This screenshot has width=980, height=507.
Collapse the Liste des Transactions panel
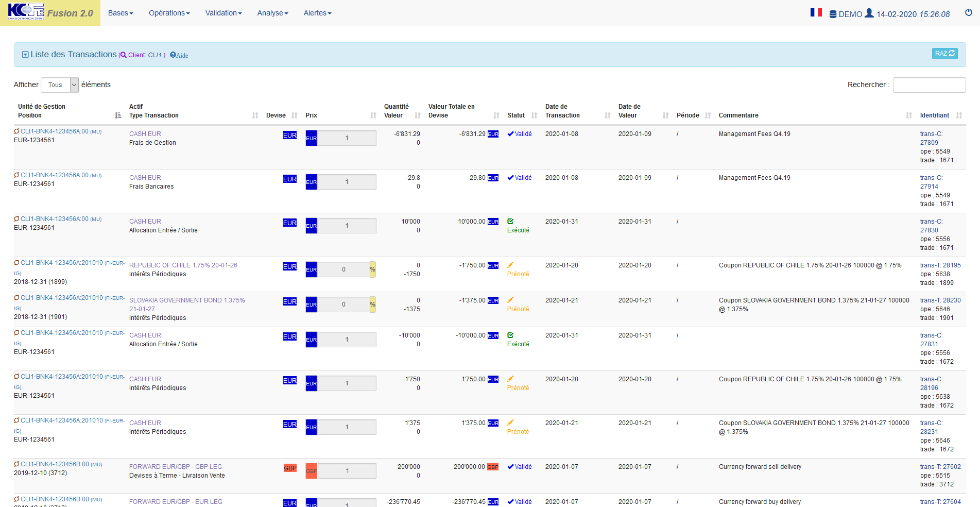click(25, 55)
